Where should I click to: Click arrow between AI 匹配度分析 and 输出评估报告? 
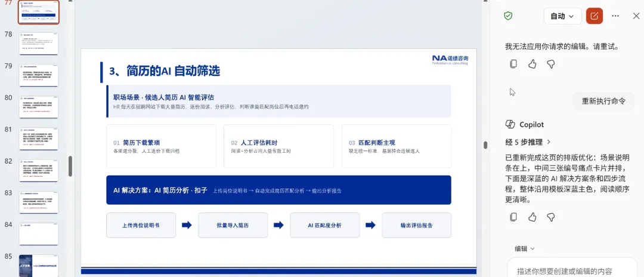pos(371,225)
